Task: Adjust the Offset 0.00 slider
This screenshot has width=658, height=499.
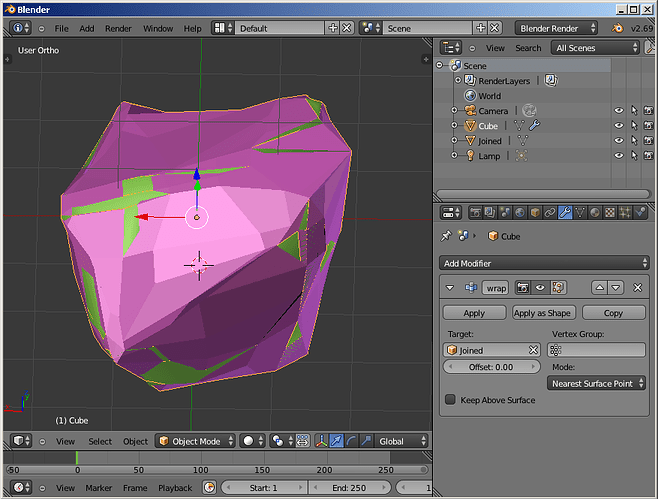Action: pyautogui.click(x=491, y=366)
